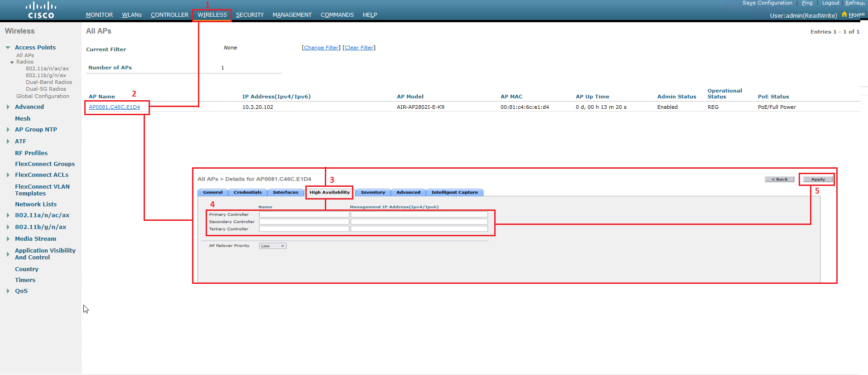Image resolution: width=868 pixels, height=375 pixels.
Task: Click the Cisco logo
Action: pyautogui.click(x=41, y=10)
